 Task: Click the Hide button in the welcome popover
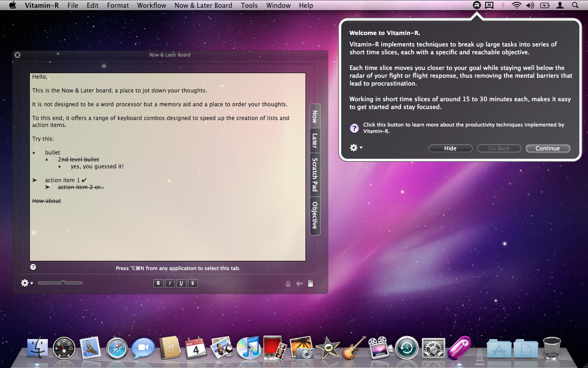tap(450, 148)
